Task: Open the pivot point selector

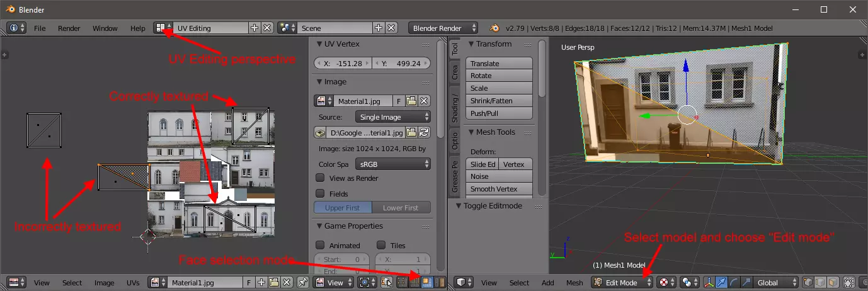Action: tap(690, 283)
